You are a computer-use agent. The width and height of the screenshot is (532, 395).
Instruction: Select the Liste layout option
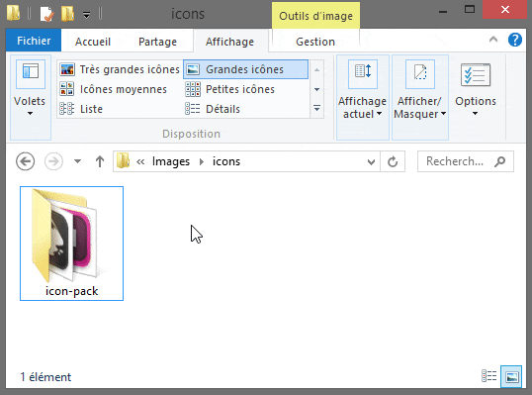(81, 109)
